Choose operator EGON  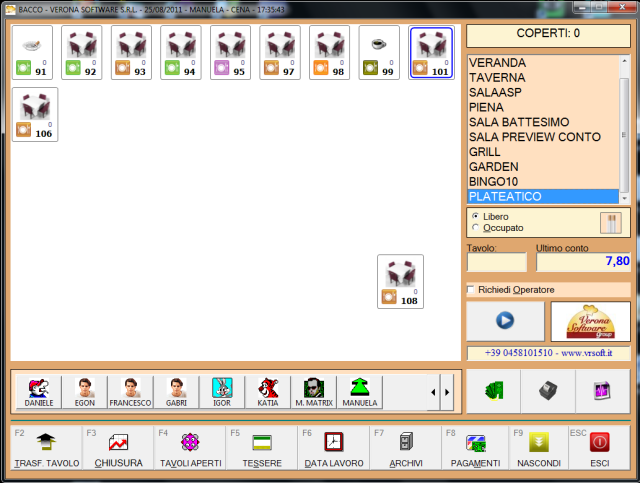(x=84, y=392)
